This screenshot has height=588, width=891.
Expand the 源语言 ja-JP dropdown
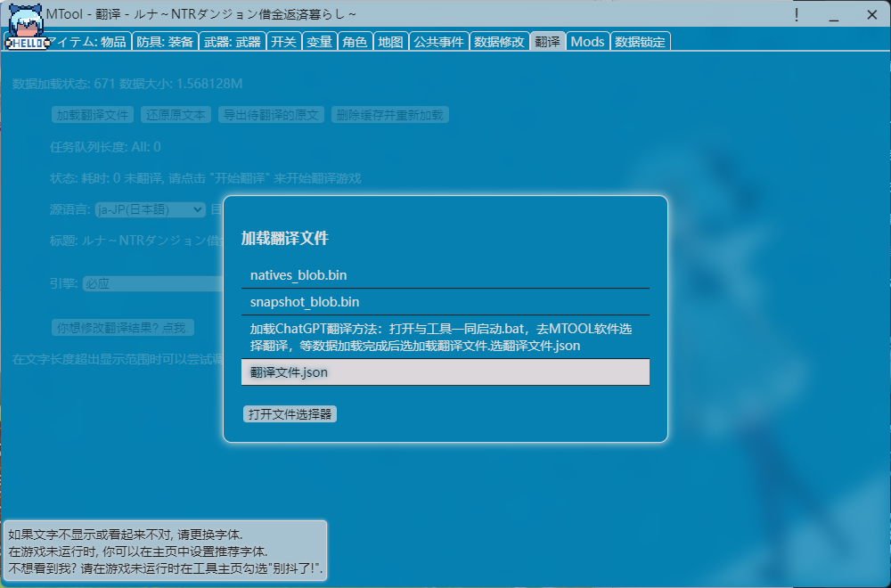(x=150, y=209)
